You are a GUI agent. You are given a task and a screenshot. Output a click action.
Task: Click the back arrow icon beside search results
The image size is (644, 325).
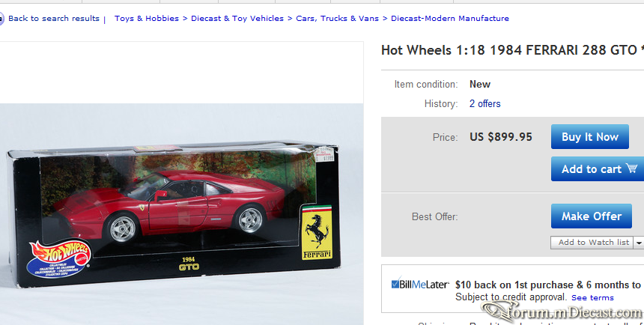[1, 19]
